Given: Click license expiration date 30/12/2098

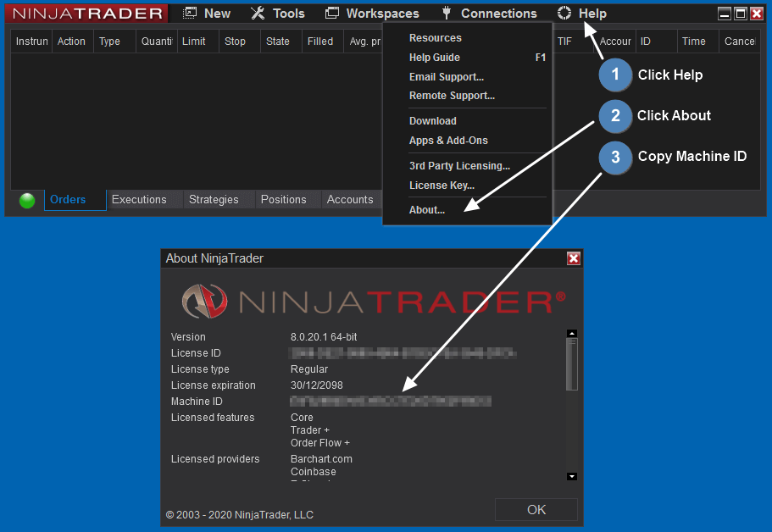Looking at the screenshot, I should pos(317,385).
